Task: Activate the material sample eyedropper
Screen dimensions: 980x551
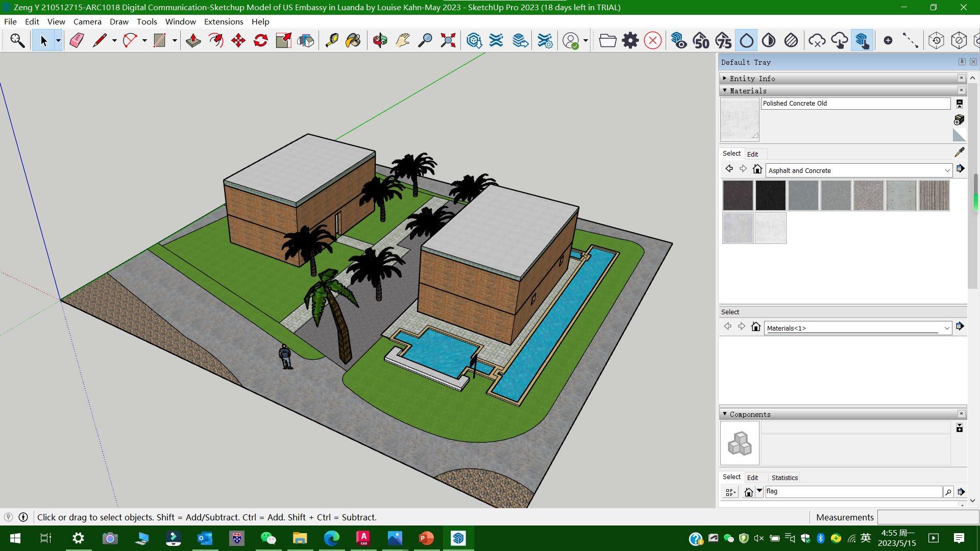Action: click(x=959, y=152)
